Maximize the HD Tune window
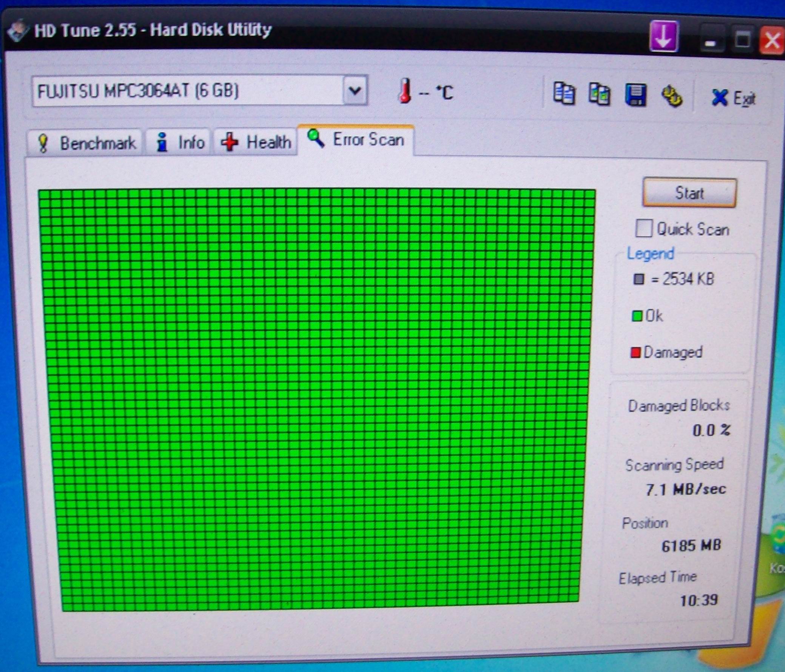 tap(742, 40)
